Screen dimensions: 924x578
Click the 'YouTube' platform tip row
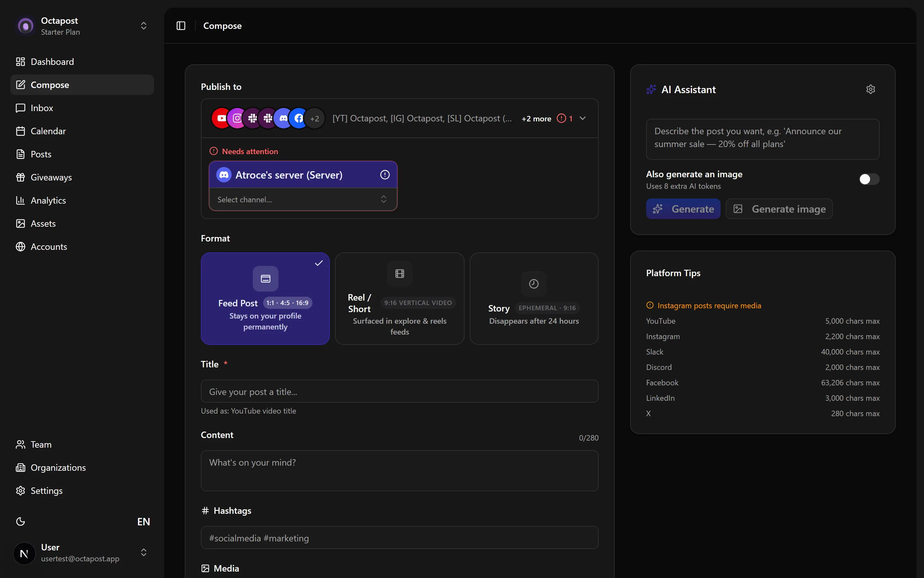point(763,321)
